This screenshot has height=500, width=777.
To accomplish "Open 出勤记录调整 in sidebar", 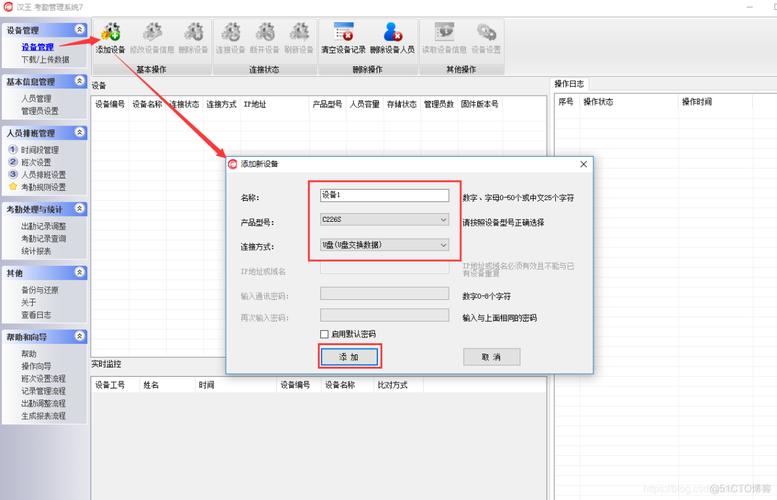I will (44, 226).
